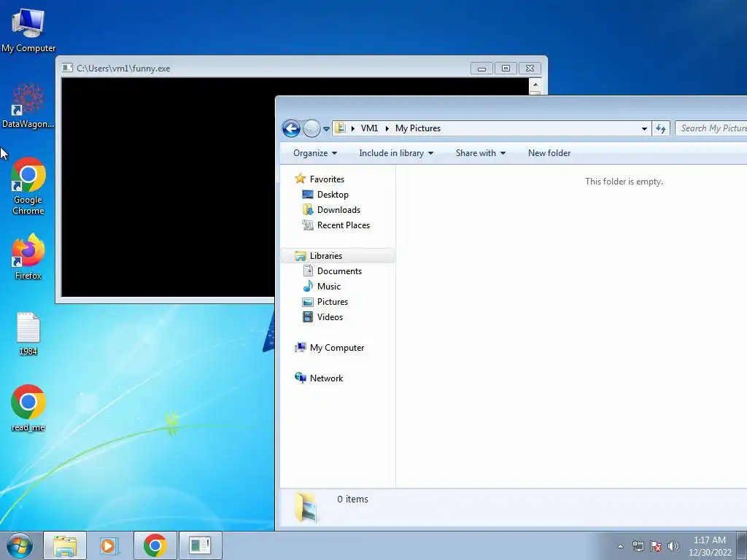
Task: Open My Computer desktop icon
Action: (x=28, y=30)
